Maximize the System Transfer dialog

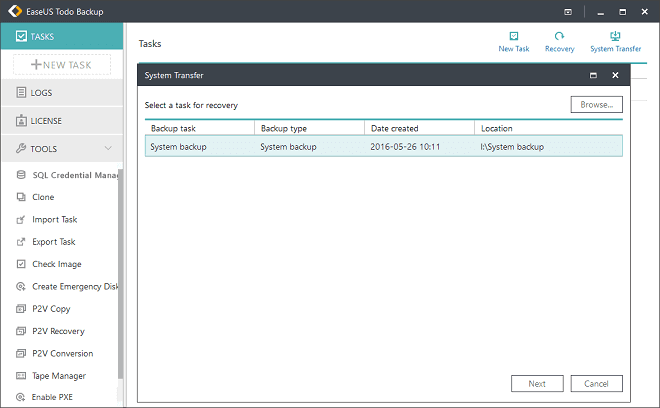(593, 75)
